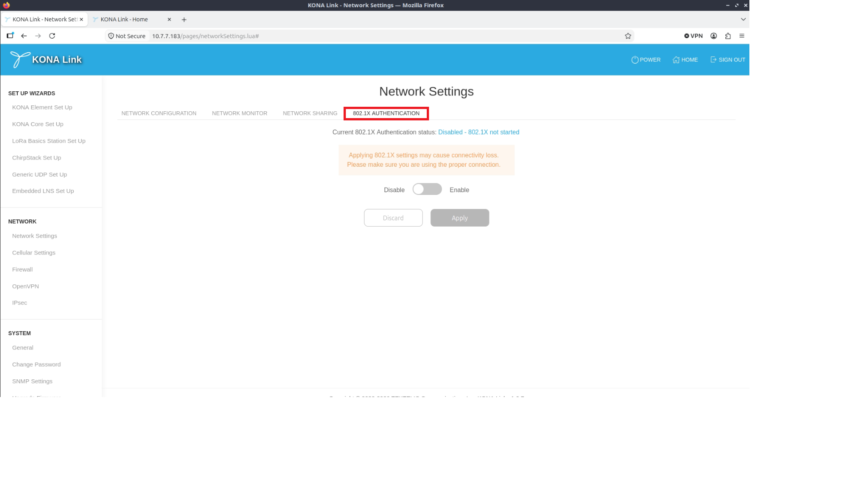Screen dimensions: 868x487
Task: Go forward to the next page
Action: point(38,36)
